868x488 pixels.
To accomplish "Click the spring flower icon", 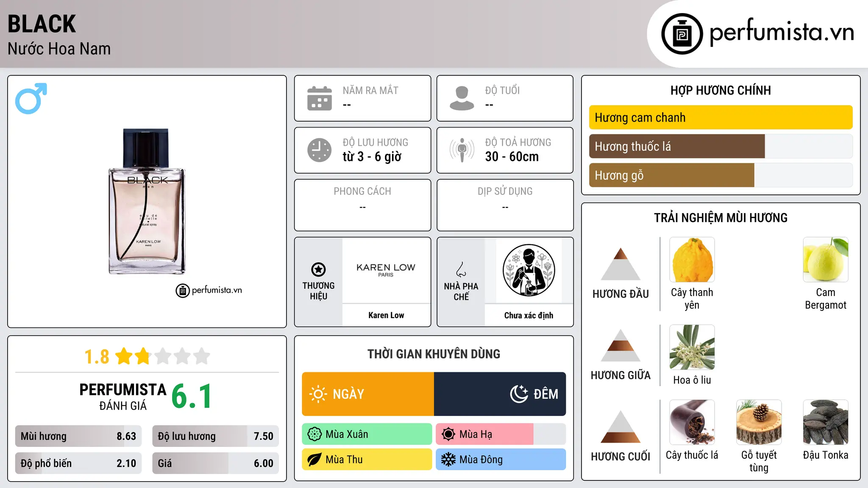I will pyautogui.click(x=314, y=434).
